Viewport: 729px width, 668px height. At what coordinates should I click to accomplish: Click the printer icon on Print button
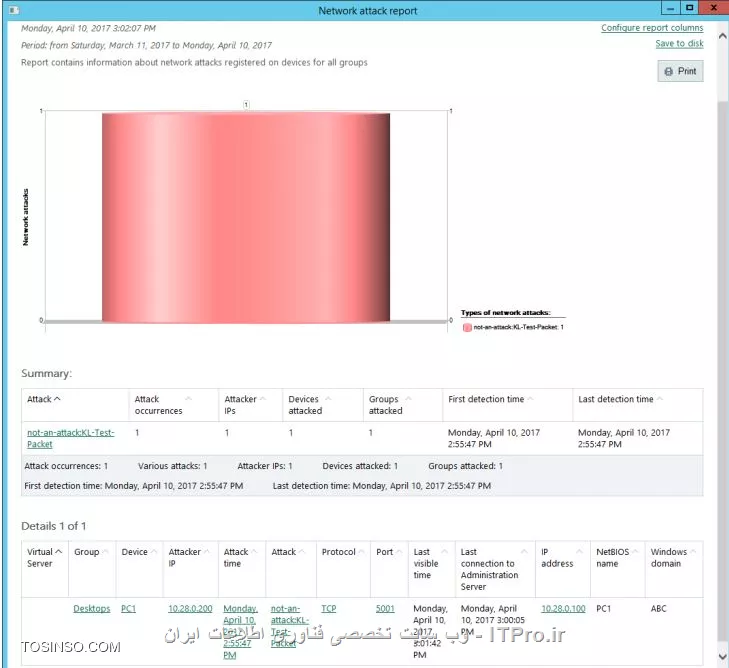[x=669, y=72]
